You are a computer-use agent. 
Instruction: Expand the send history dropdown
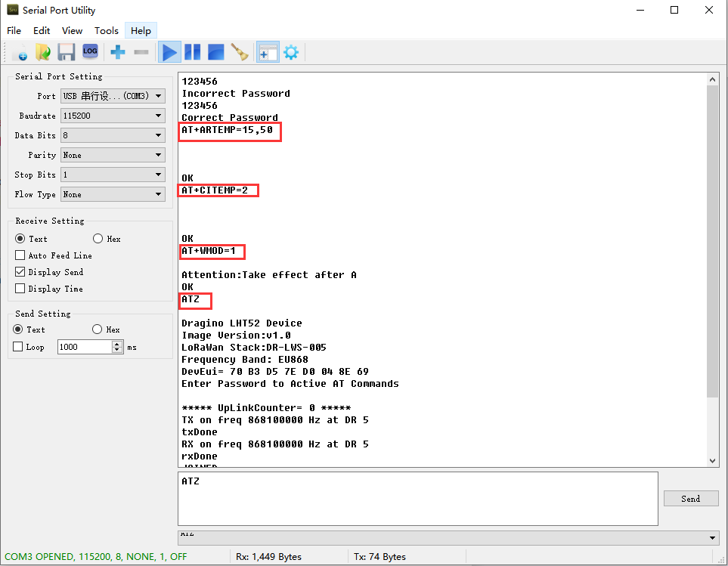[712, 538]
